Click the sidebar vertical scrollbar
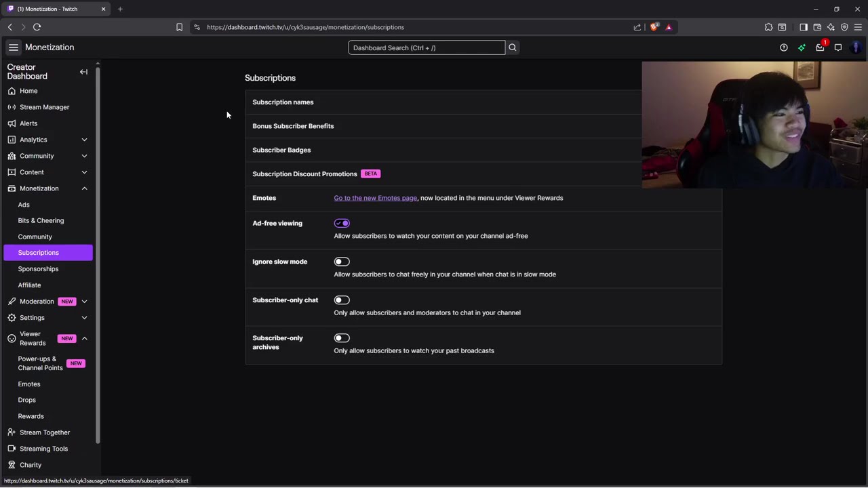 [x=98, y=254]
